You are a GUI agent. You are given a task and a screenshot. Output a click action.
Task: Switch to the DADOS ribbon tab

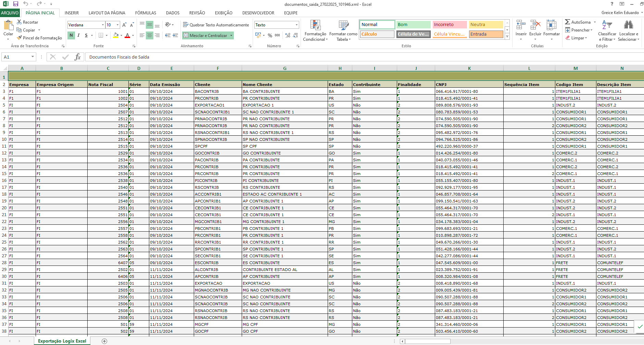(x=173, y=13)
